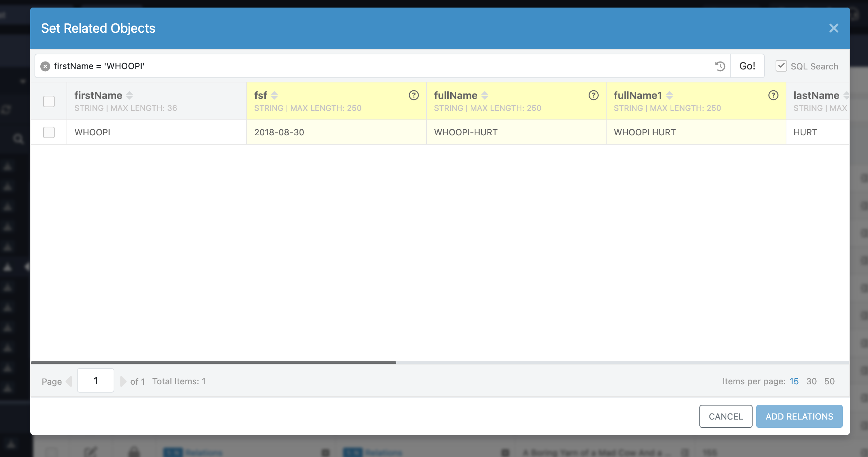Screen dimensions: 868x457
Task: Clear the search query with the x icon
Action: click(x=45, y=66)
